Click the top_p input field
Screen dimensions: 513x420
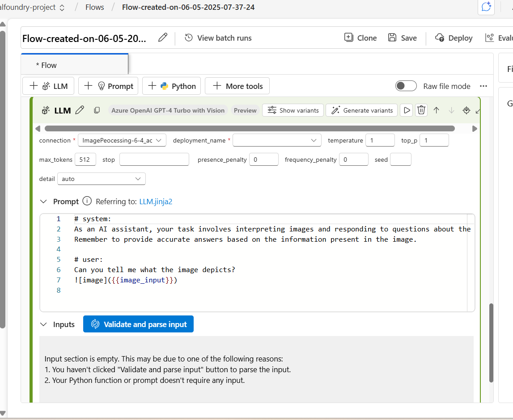tap(434, 140)
